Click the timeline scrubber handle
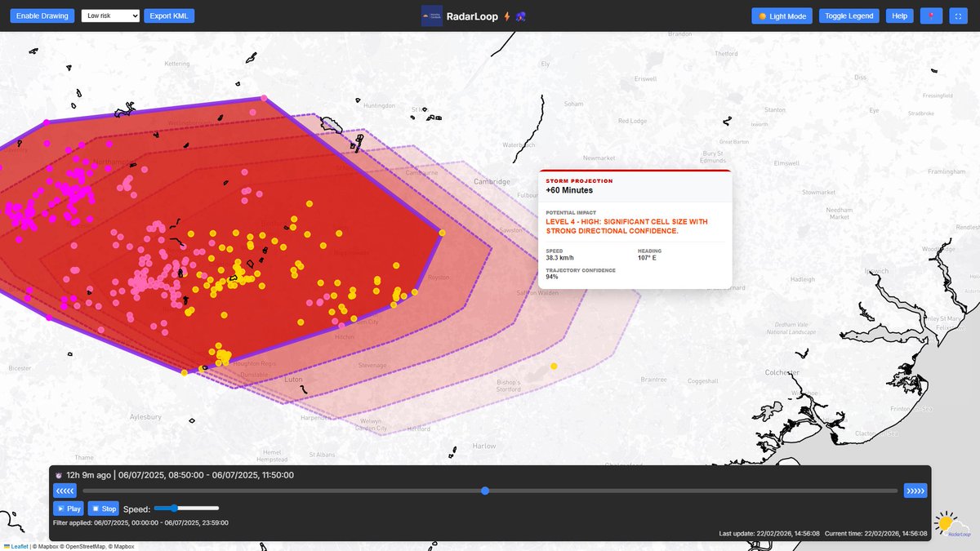Image resolution: width=980 pixels, height=551 pixels. pyautogui.click(x=485, y=491)
